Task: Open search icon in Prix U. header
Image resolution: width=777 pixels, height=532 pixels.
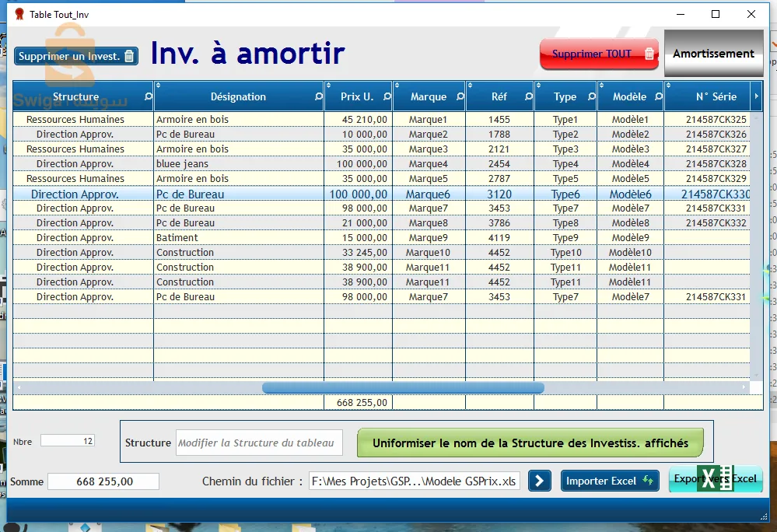Action: (x=387, y=97)
